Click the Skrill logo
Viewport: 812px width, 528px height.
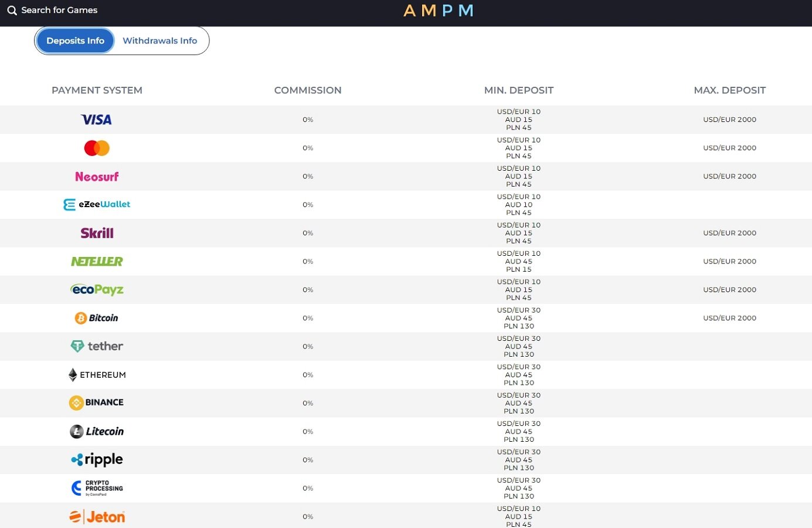[97, 233]
